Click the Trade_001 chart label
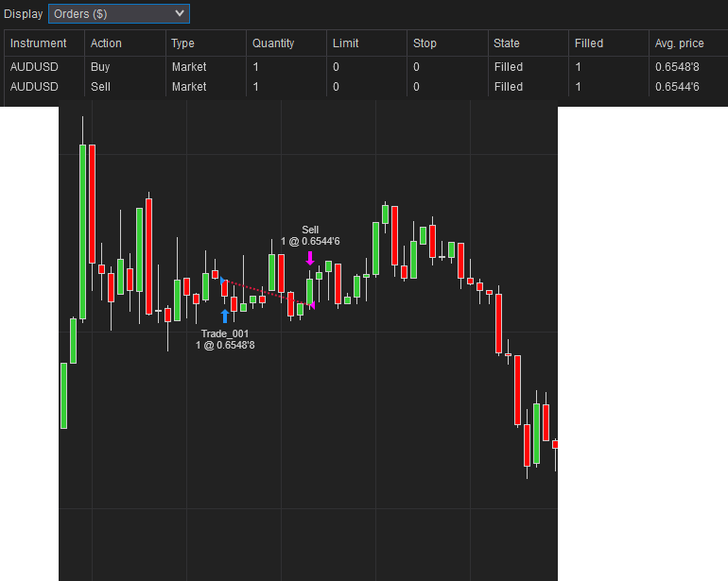 point(225,333)
